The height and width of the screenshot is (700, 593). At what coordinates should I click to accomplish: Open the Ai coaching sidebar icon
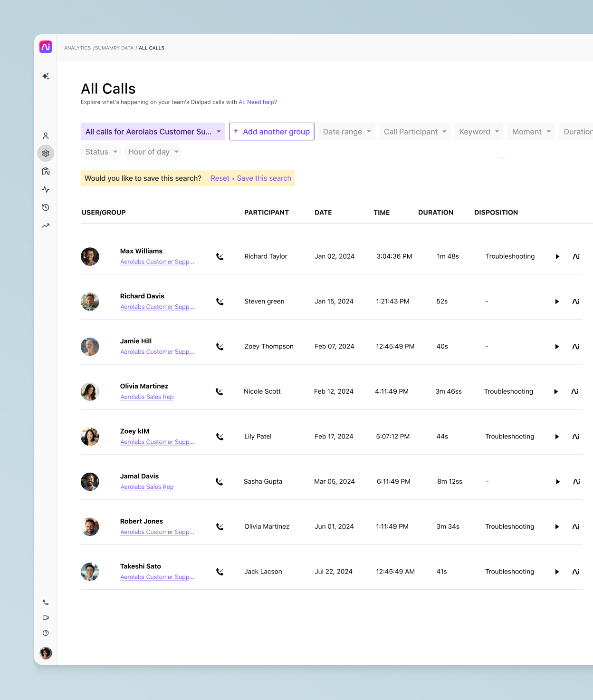coord(46,171)
